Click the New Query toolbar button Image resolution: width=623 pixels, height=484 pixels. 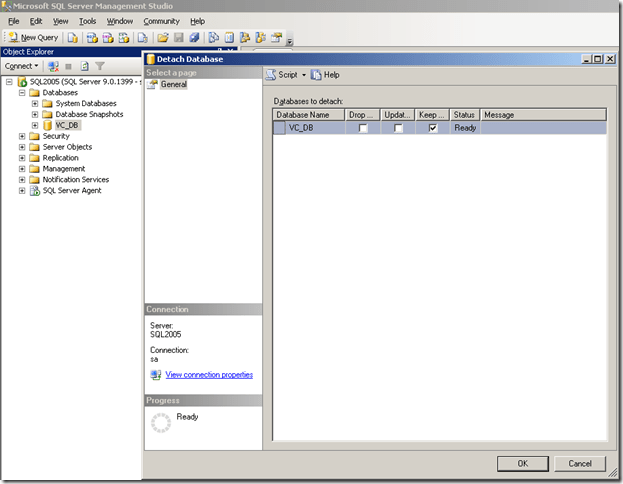pos(33,38)
